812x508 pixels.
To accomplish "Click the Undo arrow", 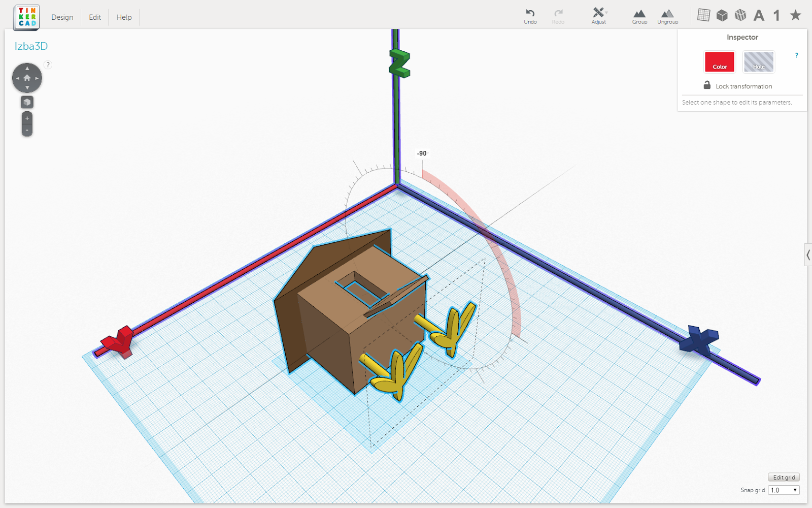I will pos(530,16).
